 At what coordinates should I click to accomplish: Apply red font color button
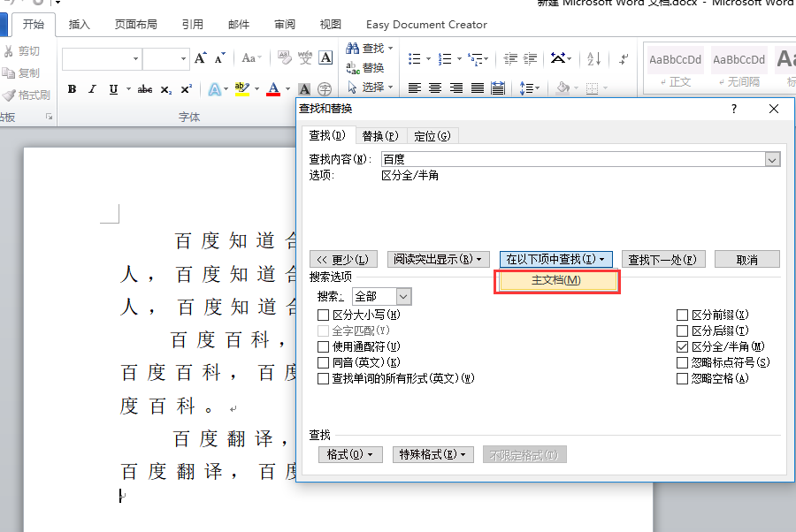click(273, 89)
